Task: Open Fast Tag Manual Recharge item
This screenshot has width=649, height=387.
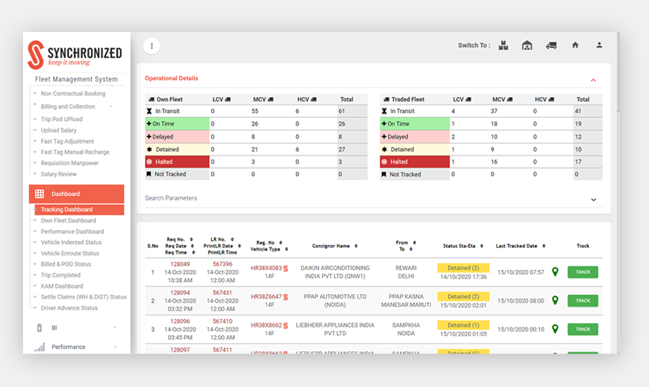Action: (75, 152)
